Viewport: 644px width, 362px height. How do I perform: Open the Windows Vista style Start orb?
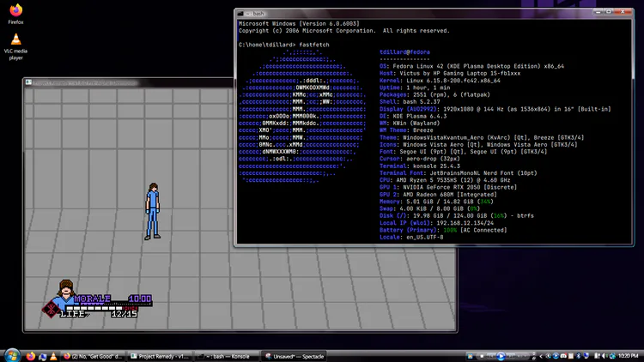coord(12,355)
